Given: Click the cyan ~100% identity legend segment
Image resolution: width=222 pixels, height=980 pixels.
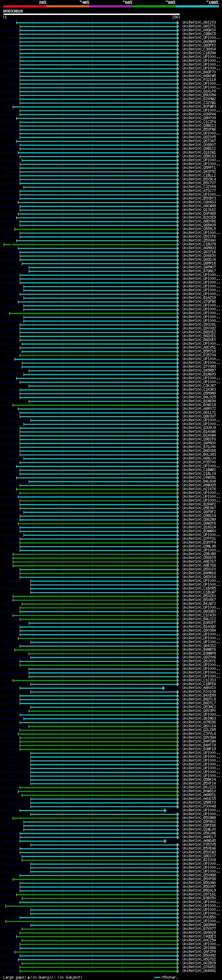Looking at the screenshot, I should point(197,6).
